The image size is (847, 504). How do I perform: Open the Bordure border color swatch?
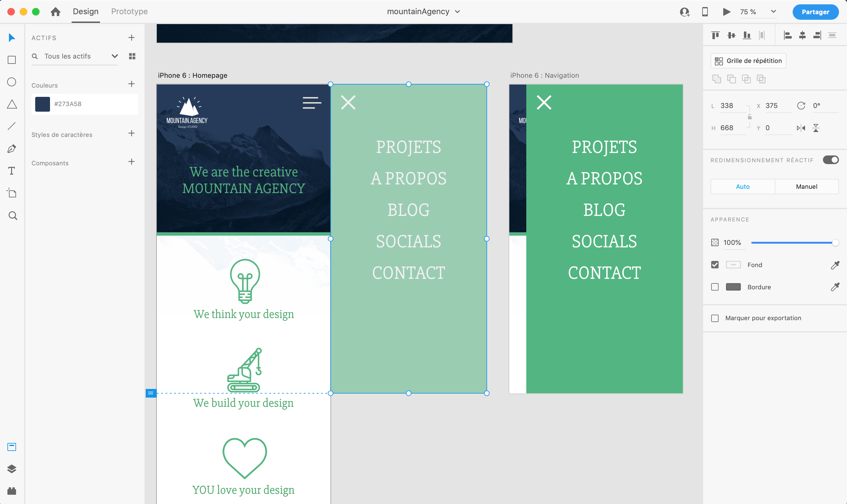click(733, 287)
